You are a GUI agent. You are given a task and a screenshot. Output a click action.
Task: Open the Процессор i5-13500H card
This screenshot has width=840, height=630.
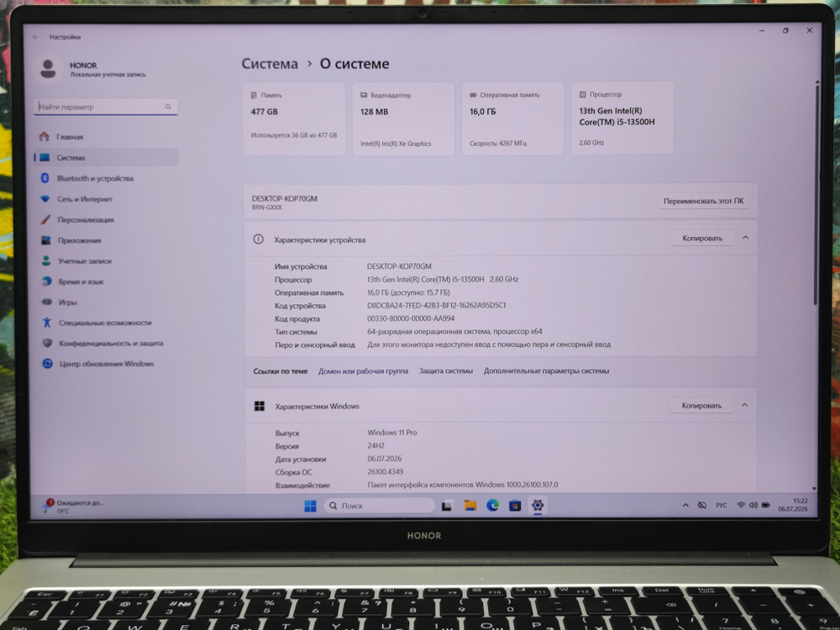point(622,118)
